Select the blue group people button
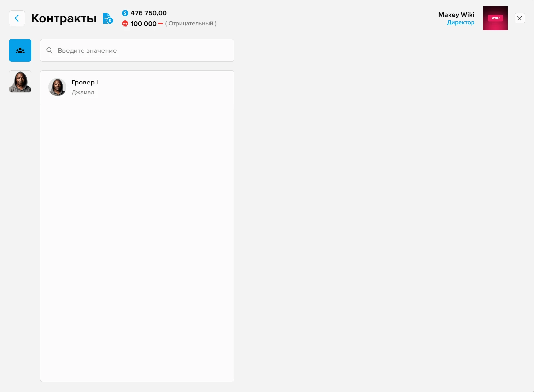This screenshot has width=534, height=392. [20, 50]
